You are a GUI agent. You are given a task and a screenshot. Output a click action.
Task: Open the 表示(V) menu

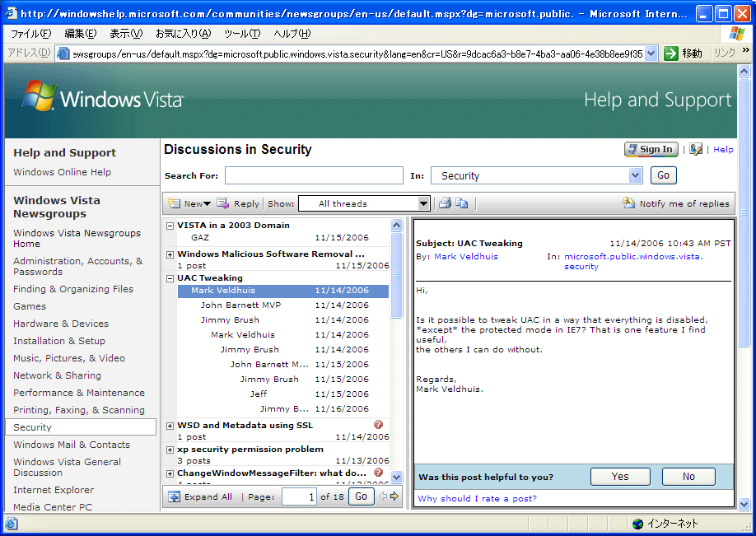coord(126,34)
